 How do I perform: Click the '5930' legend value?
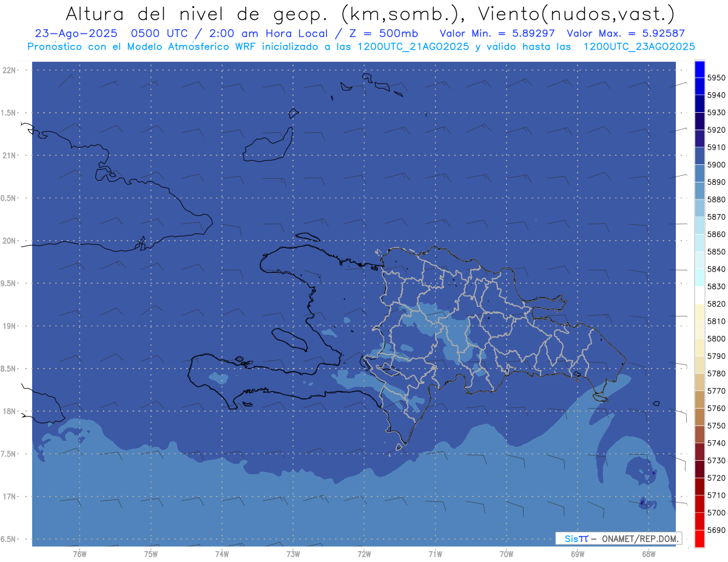[x=716, y=113]
